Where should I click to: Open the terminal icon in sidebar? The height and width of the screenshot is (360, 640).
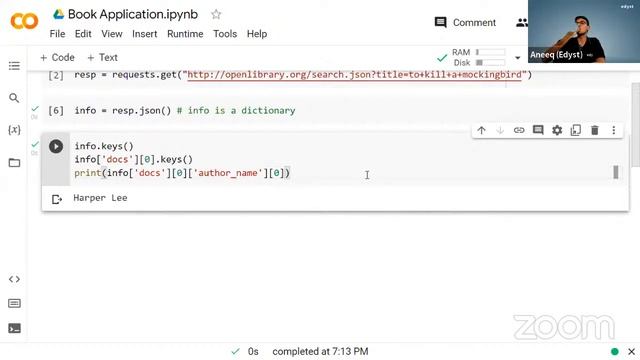pyautogui.click(x=14, y=328)
